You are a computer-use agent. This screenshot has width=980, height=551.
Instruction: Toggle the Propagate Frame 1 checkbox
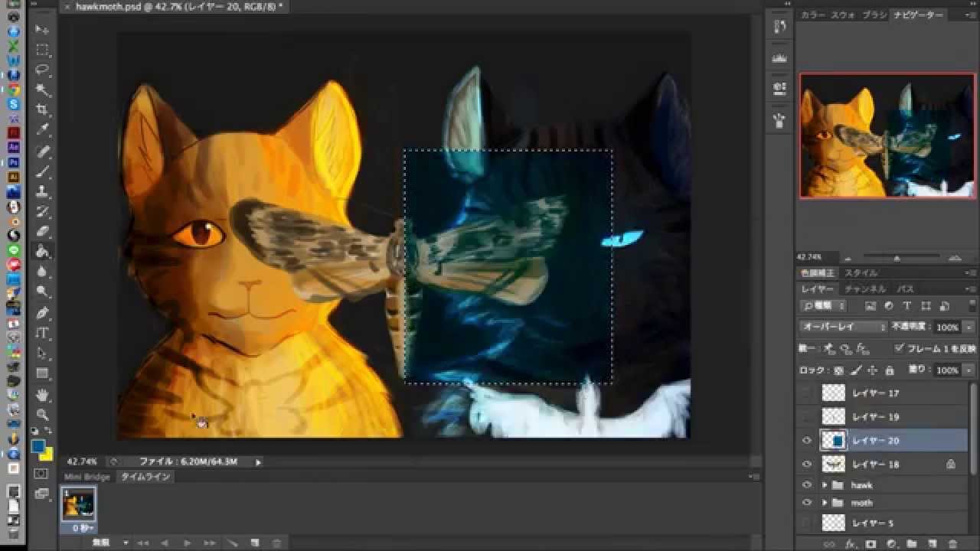[899, 348]
